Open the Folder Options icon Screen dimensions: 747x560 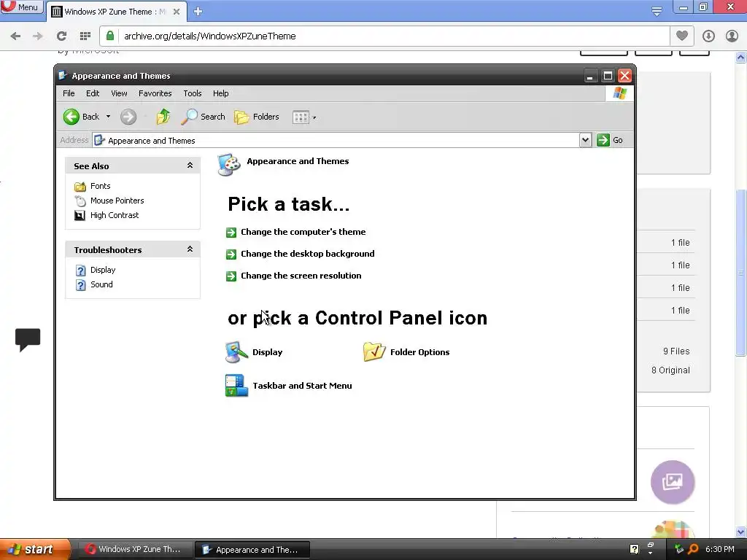[x=406, y=352]
